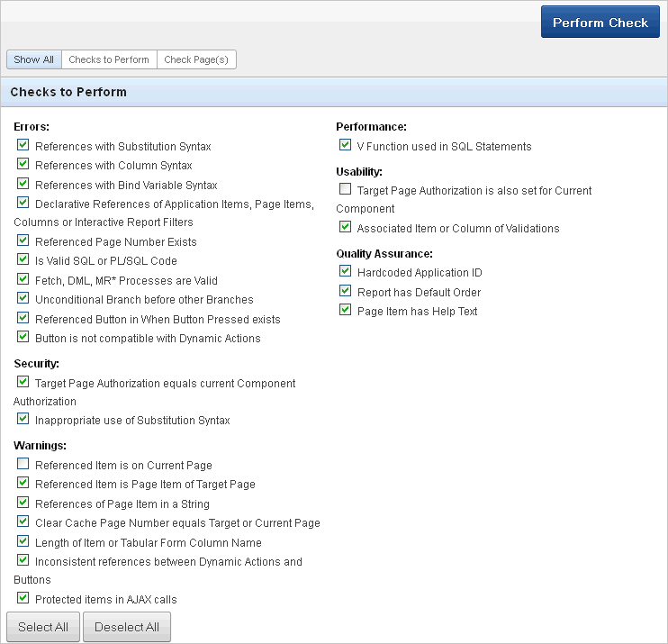Viewport: 668px width, 644px height.
Task: Toggle References with Bind Variable Syntax
Action: [23, 184]
